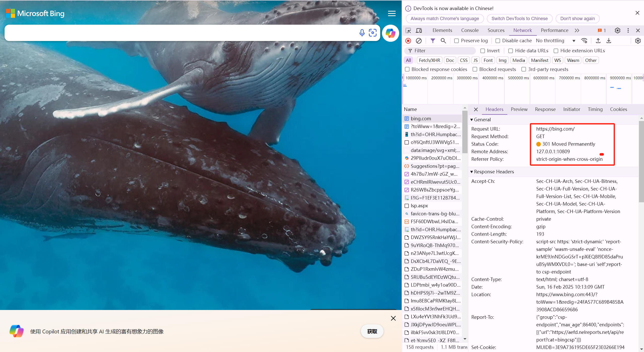
Task: Collapse the Response Headers section
Action: 492,172
